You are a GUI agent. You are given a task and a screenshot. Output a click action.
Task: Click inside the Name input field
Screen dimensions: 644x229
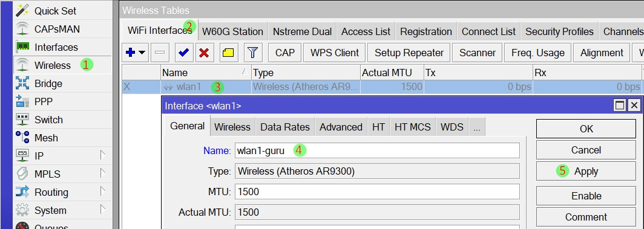click(x=377, y=150)
